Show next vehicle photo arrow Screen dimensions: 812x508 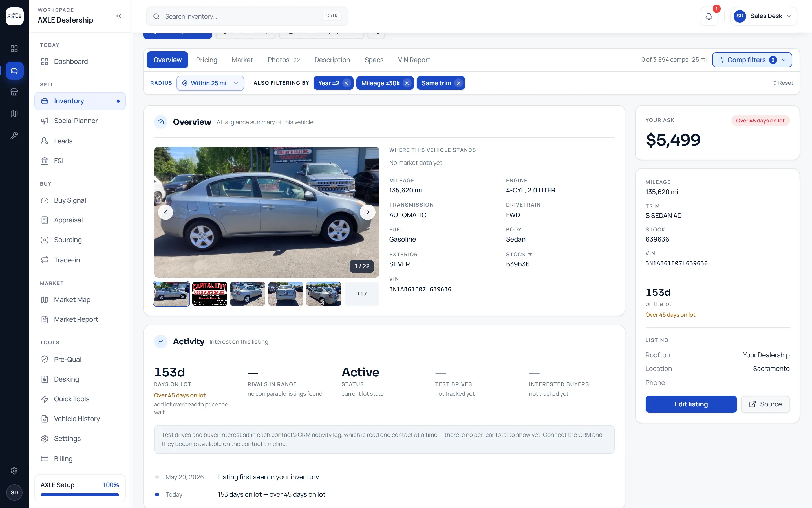367,212
